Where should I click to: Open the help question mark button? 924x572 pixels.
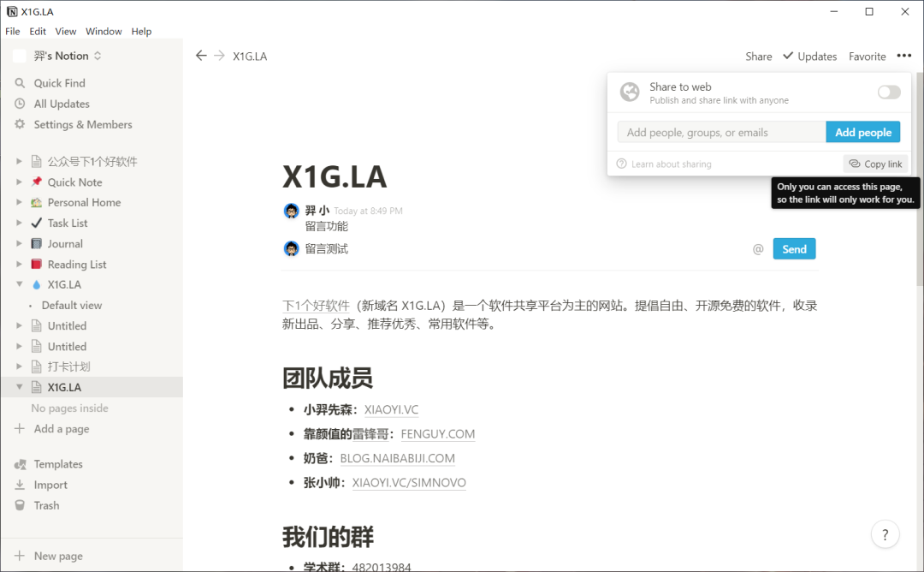point(885,534)
